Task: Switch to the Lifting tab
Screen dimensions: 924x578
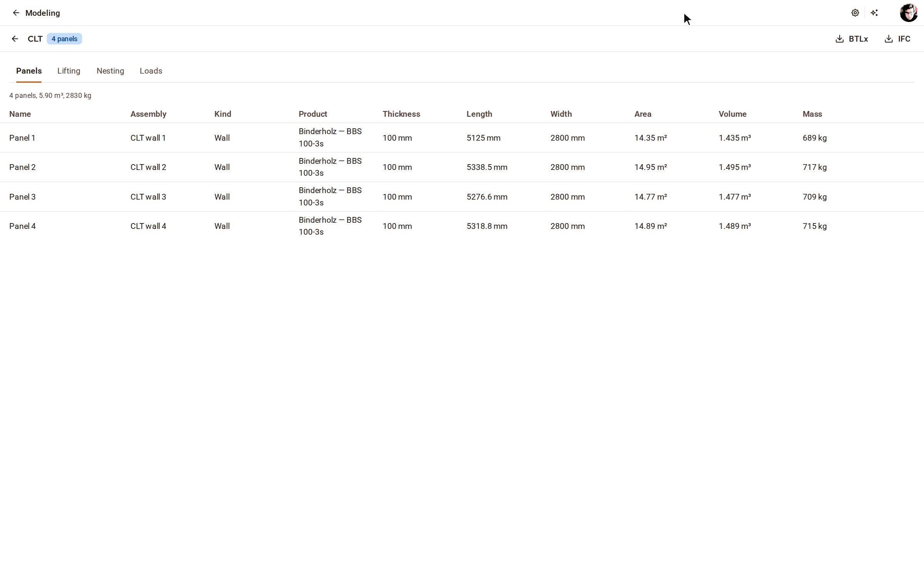Action: [69, 71]
